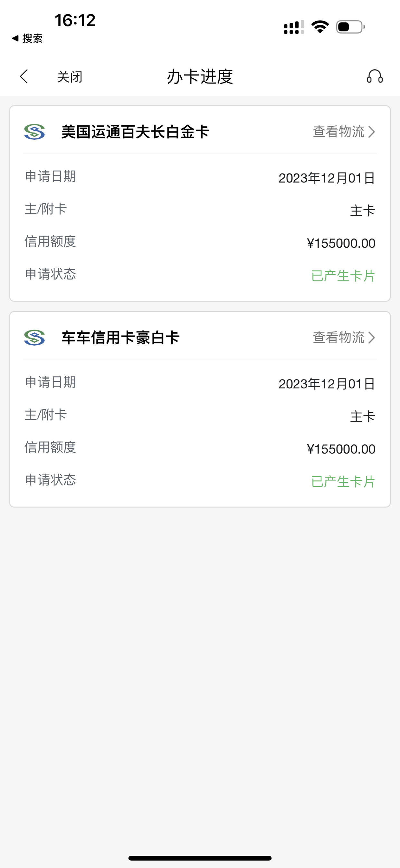Screen dimensions: 400x868
Task: Tap the cellular signal bars icon
Action: (294, 27)
